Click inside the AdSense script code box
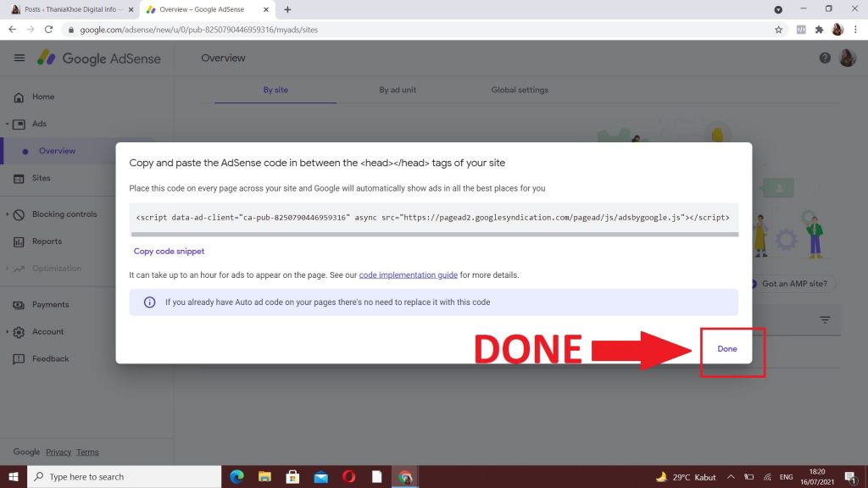This screenshot has width=868, height=488. pyautogui.click(x=433, y=218)
